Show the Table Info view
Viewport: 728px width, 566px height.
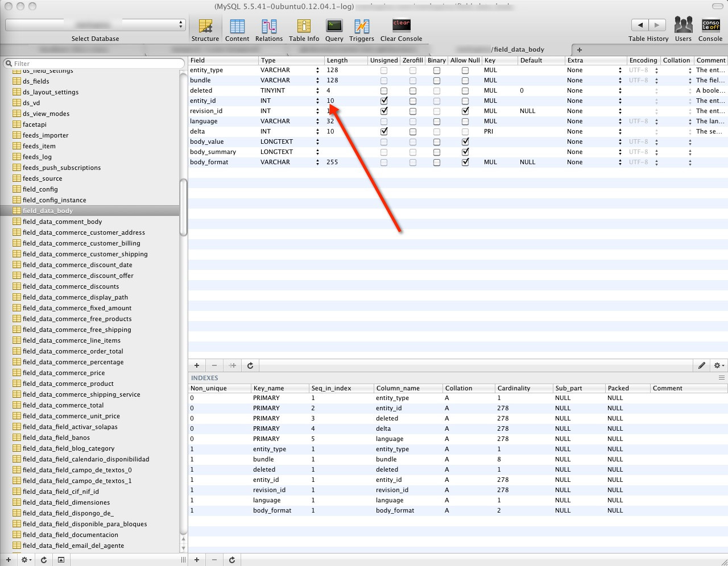pos(304,30)
